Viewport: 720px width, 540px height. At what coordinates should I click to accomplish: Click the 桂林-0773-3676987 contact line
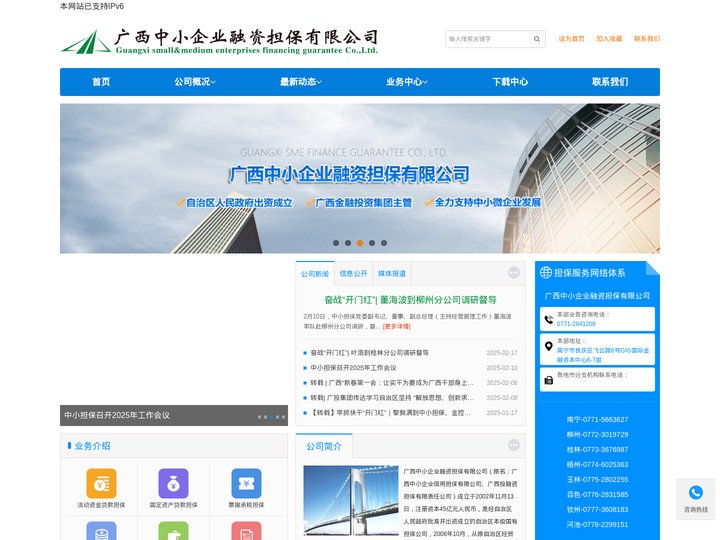(x=597, y=450)
